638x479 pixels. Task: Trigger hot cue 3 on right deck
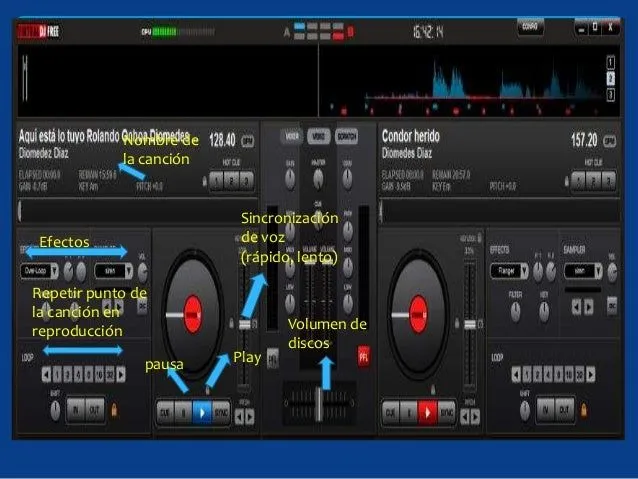point(608,181)
